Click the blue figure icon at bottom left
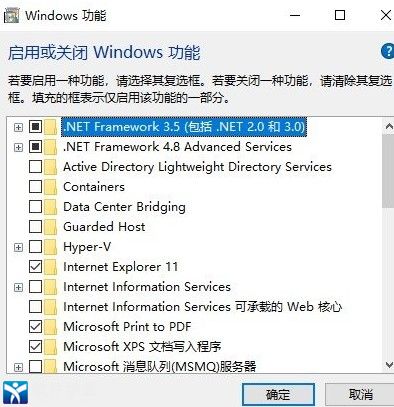394x407 pixels. 15,392
